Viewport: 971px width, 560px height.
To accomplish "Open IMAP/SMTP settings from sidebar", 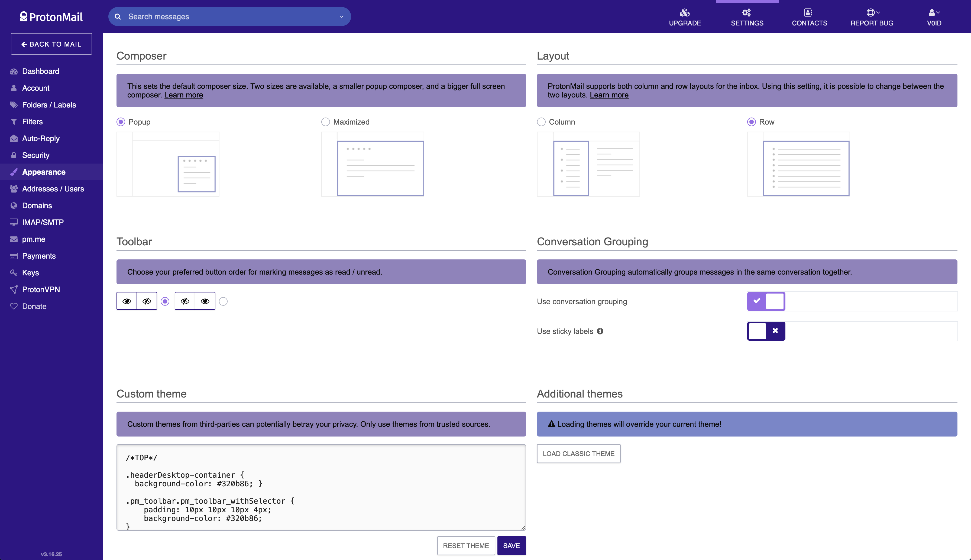I will coord(43,222).
